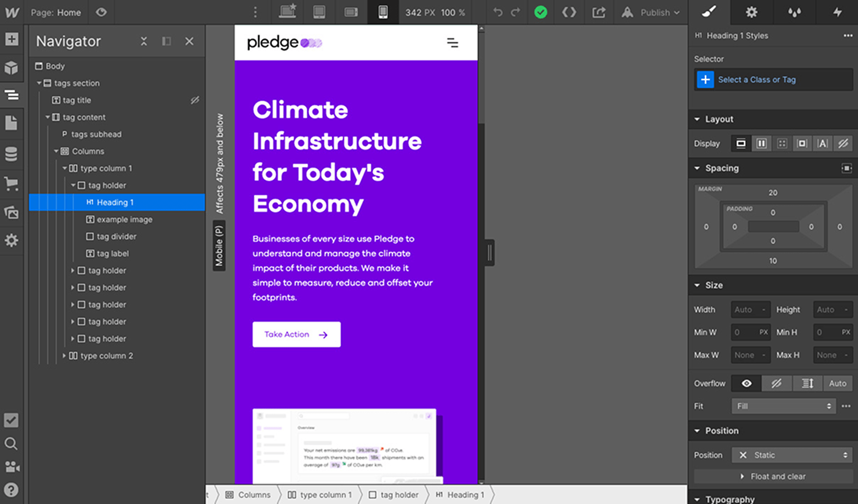Redo the last change
Screen dimensions: 858x504
pyautogui.click(x=516, y=12)
